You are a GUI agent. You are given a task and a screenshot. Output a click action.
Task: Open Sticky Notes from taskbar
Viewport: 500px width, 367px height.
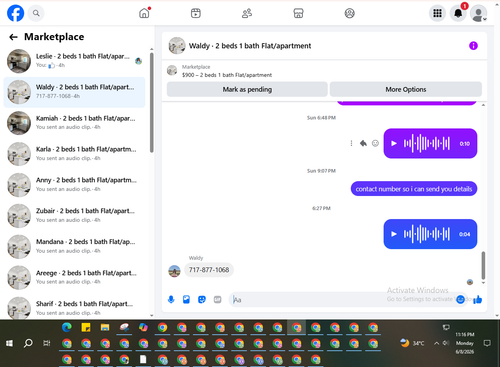tap(86, 328)
